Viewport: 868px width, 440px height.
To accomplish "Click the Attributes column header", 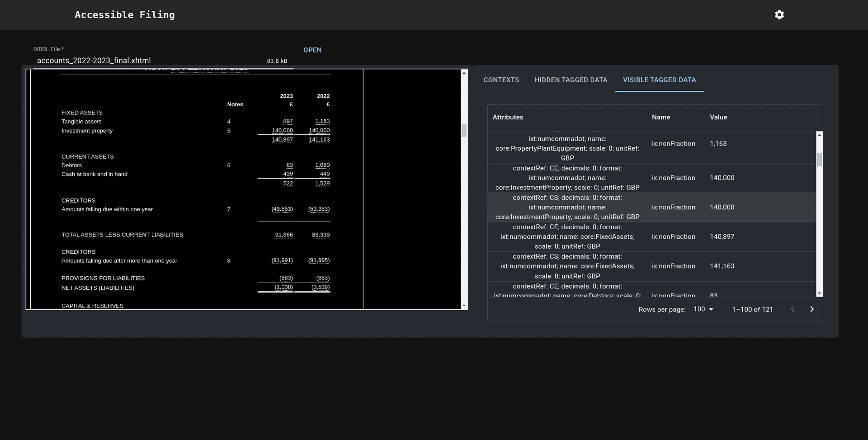I will (508, 117).
